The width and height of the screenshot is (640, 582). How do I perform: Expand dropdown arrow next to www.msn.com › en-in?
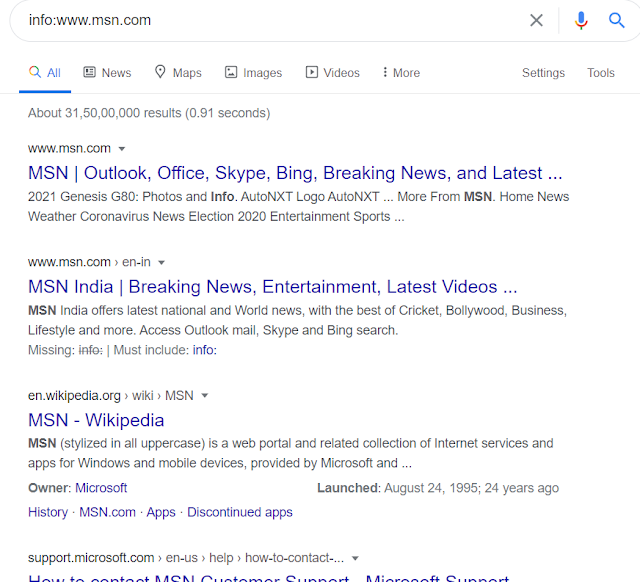click(x=161, y=262)
